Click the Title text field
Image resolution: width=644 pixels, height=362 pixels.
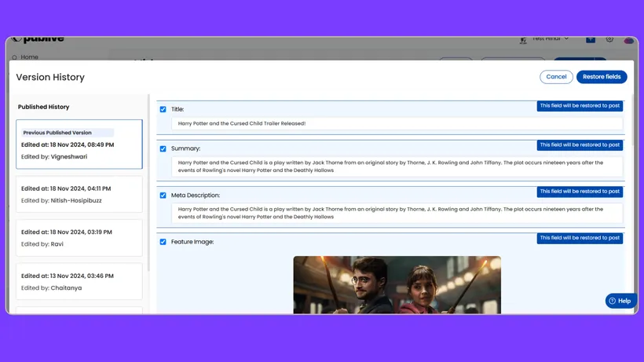(397, 123)
